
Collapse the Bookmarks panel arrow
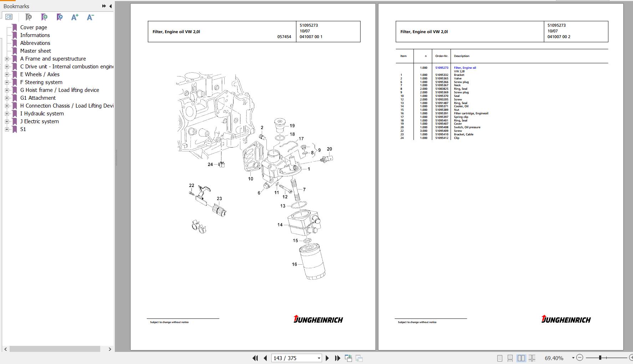111,6
